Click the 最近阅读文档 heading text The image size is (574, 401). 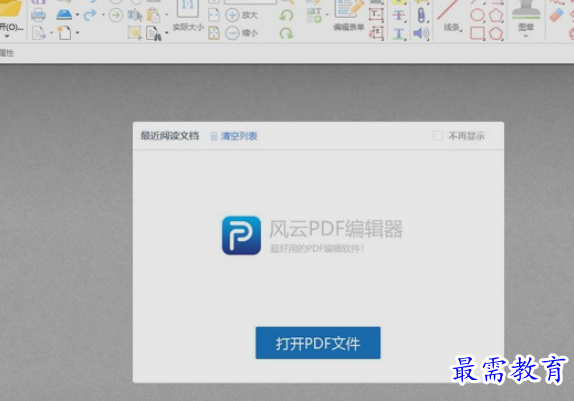click(170, 136)
